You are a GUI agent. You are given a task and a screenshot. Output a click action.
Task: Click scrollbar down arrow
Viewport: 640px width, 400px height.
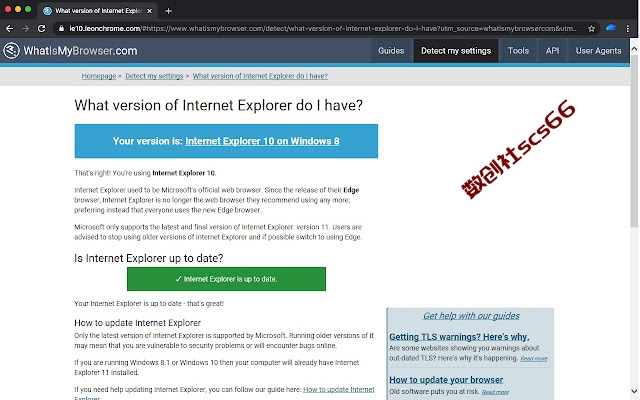(x=634, y=390)
